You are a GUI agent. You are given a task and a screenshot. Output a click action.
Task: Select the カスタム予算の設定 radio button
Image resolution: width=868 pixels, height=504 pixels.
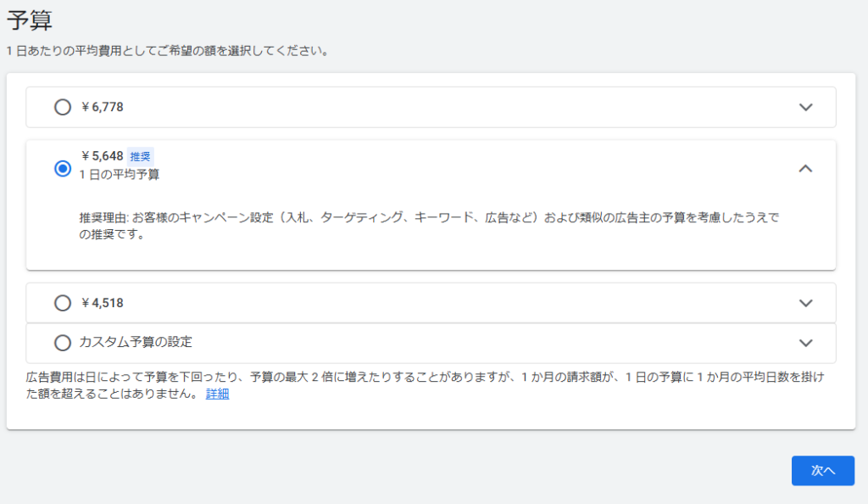[63, 343]
